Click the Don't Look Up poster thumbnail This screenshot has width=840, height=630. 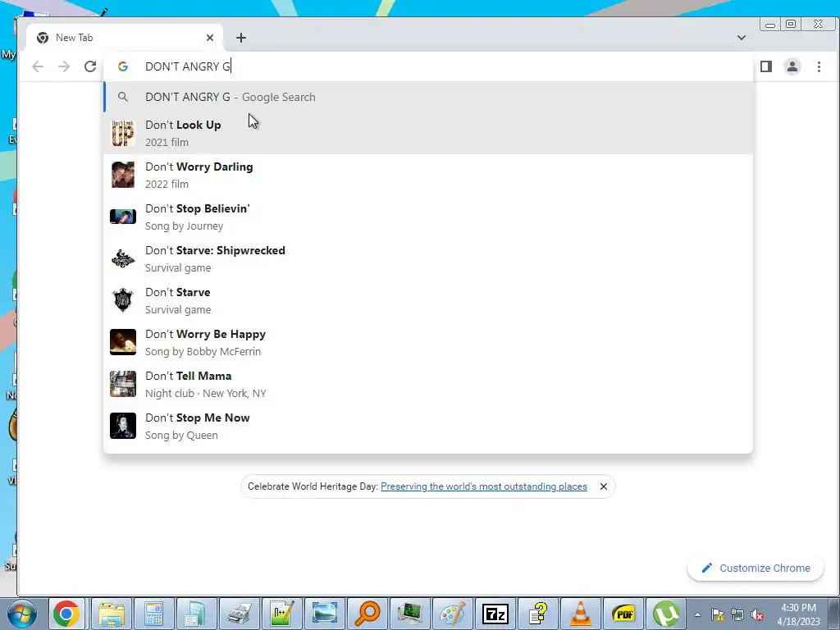(x=123, y=134)
